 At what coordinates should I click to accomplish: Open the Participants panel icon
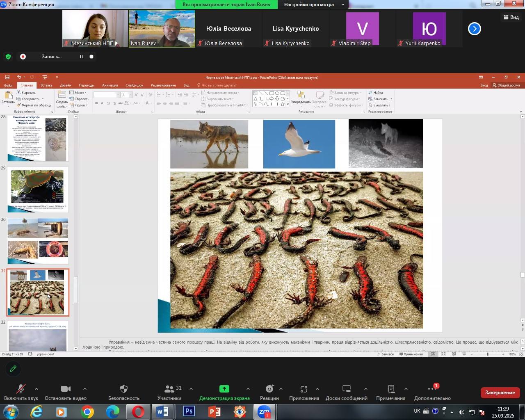tap(169, 389)
